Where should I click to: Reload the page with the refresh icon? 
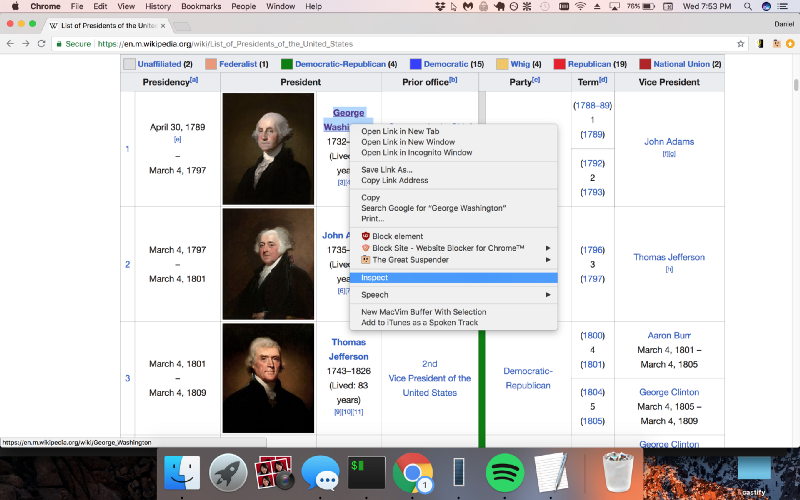(41, 44)
